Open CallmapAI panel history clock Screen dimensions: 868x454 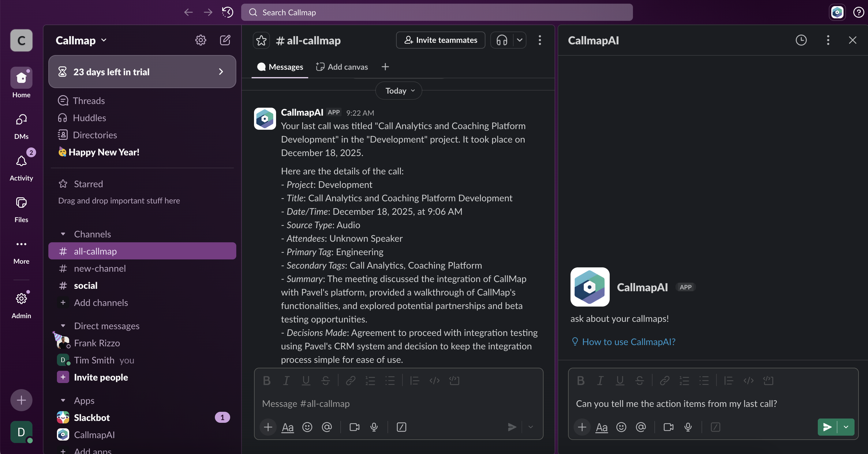801,40
